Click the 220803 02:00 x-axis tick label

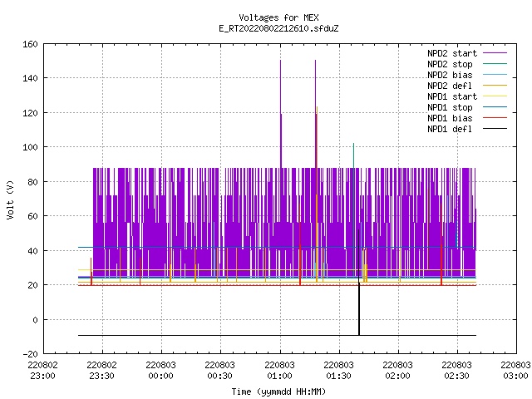(397, 370)
